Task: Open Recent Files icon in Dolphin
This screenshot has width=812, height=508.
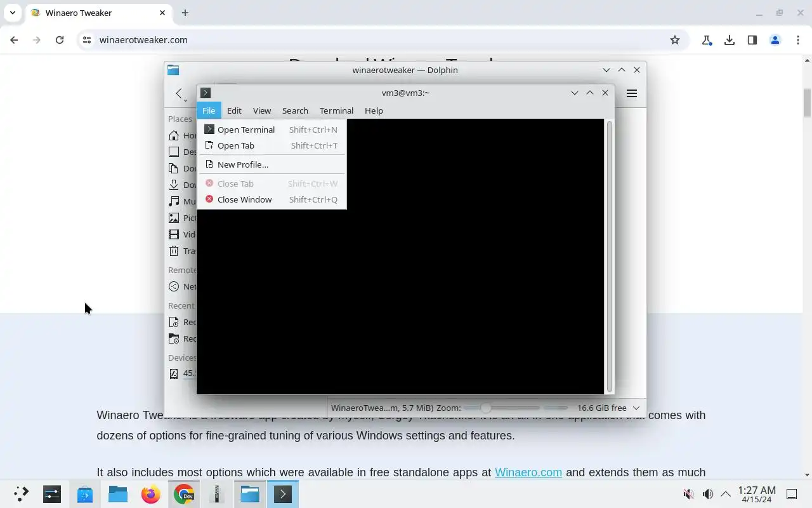Action: coord(174,322)
